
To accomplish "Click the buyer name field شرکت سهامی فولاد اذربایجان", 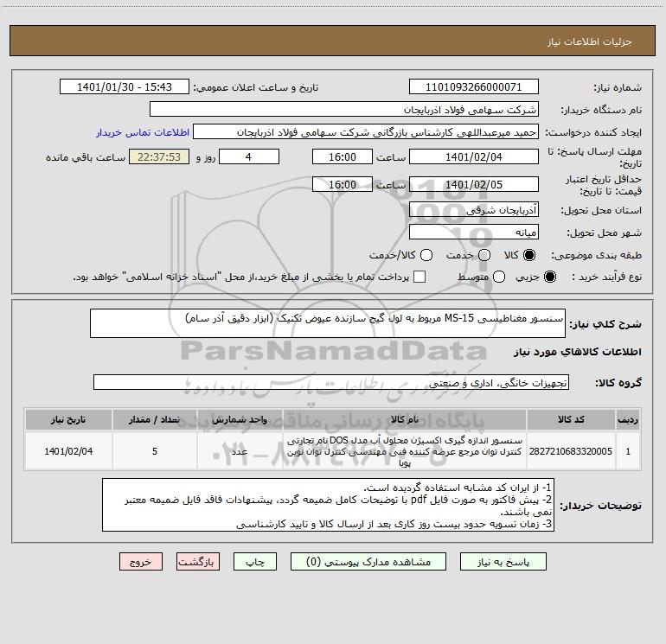I will (344, 110).
